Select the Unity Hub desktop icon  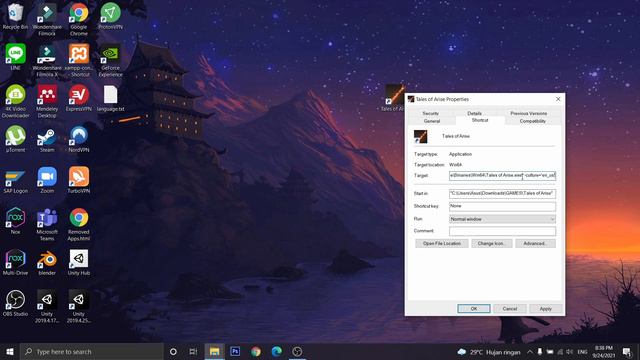coord(79,262)
